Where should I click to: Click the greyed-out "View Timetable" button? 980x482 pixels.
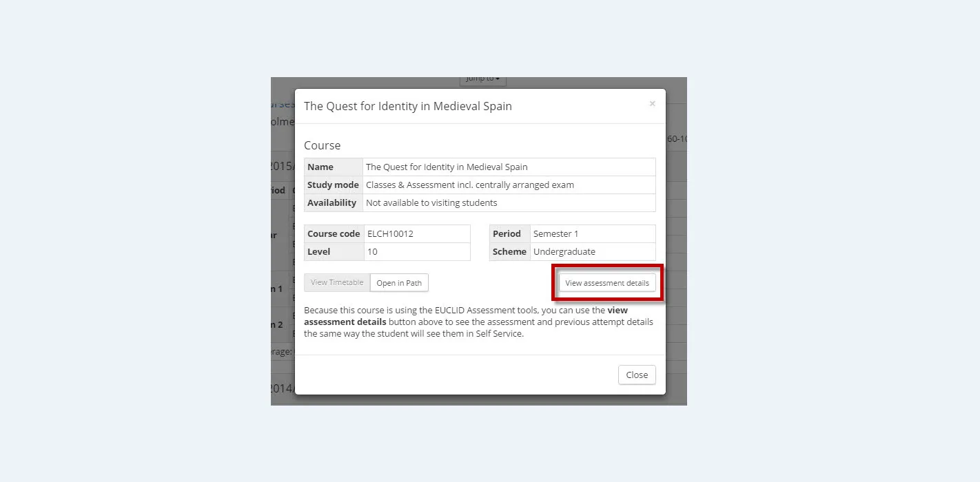pyautogui.click(x=337, y=282)
